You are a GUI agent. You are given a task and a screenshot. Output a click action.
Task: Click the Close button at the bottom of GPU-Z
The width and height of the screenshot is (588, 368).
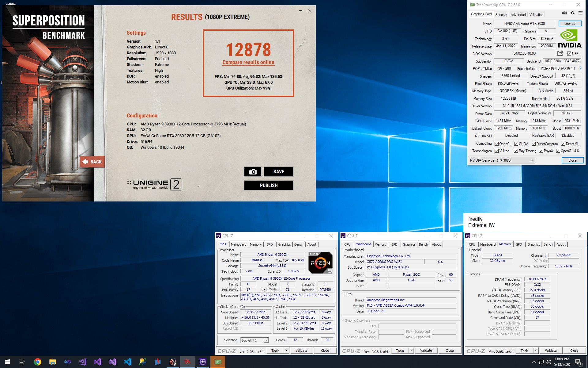coord(572,160)
